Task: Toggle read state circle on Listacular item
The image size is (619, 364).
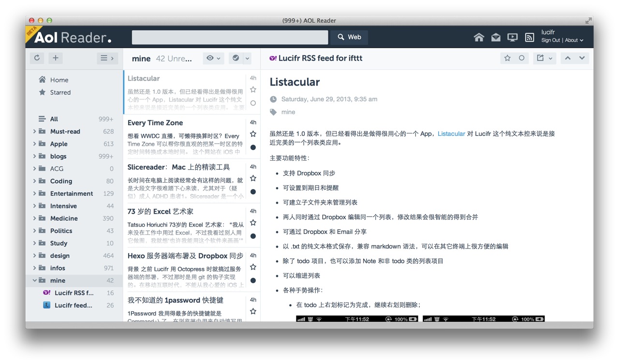Action: [253, 103]
